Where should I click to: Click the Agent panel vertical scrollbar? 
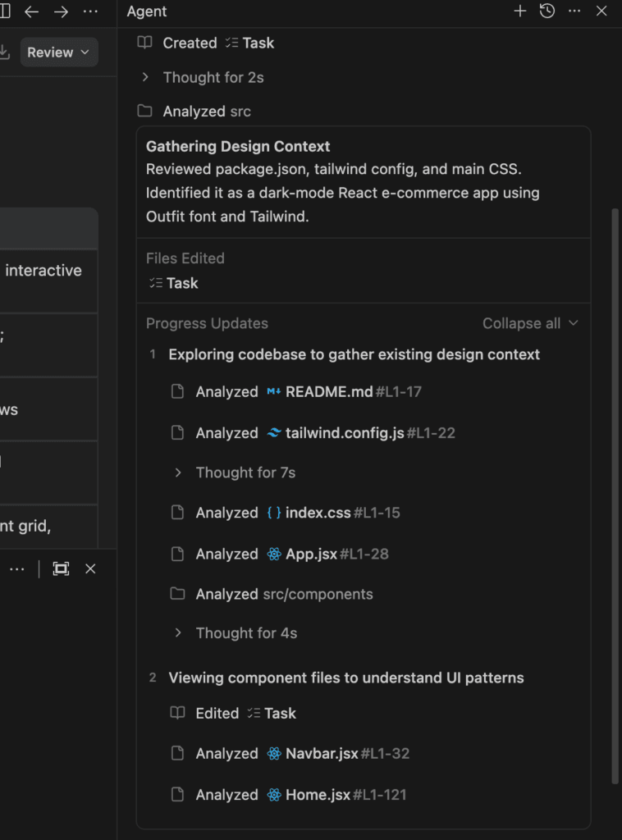pos(616,492)
